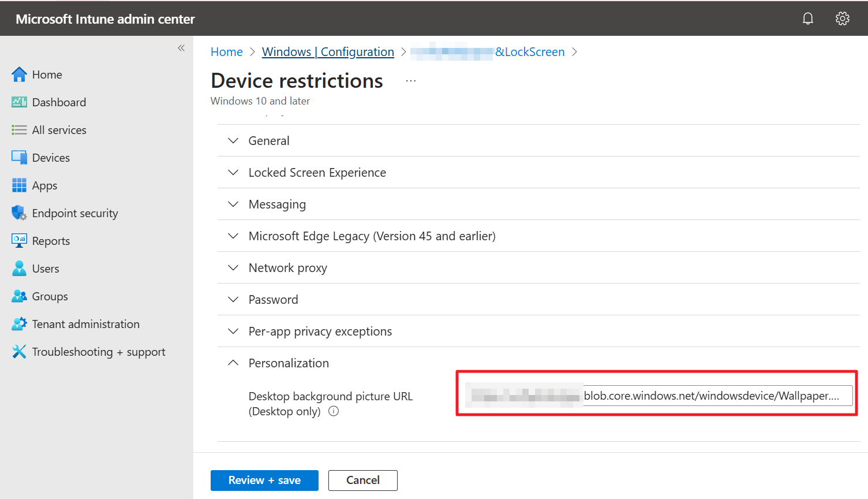868x499 pixels.
Task: Open Devices in the sidebar menu
Action: [51, 158]
